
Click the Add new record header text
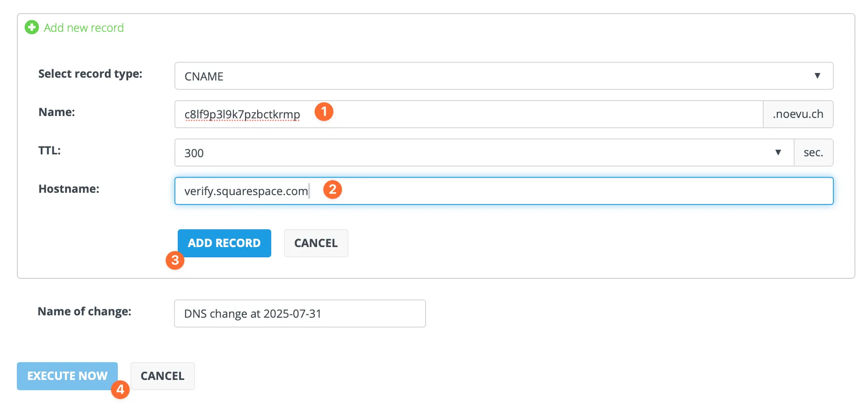point(83,27)
